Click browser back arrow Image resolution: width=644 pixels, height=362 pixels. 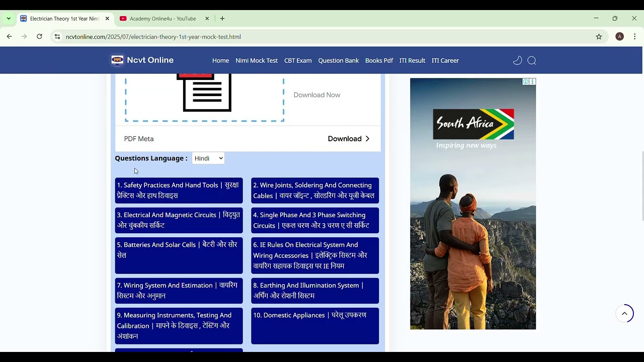[9, 37]
